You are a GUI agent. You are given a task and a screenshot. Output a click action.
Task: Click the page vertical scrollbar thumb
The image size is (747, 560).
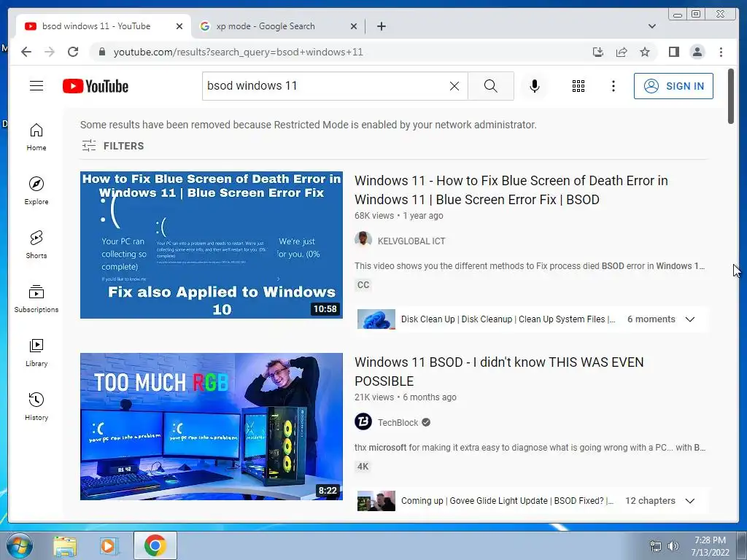(731, 96)
